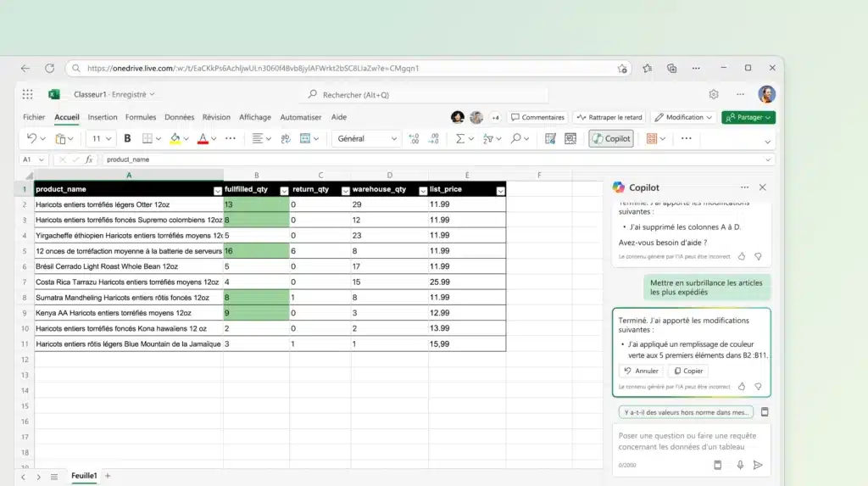Click decrease decimal icon

coord(434,138)
